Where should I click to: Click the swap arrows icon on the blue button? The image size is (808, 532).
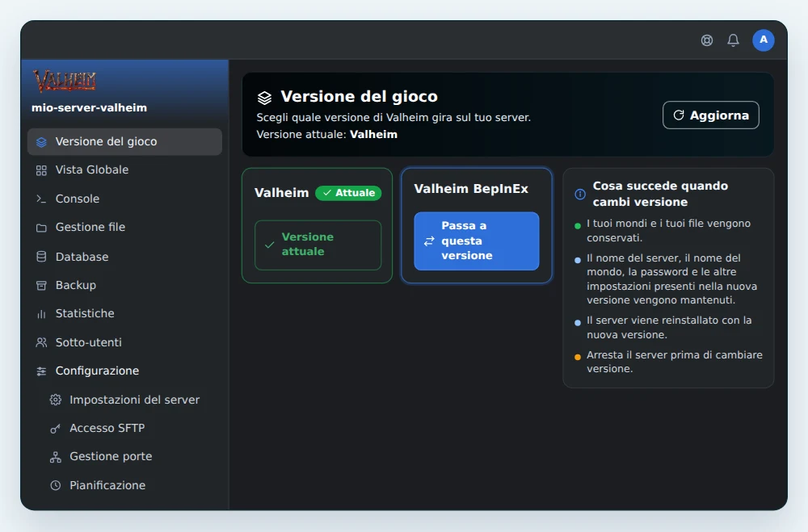pyautogui.click(x=429, y=241)
